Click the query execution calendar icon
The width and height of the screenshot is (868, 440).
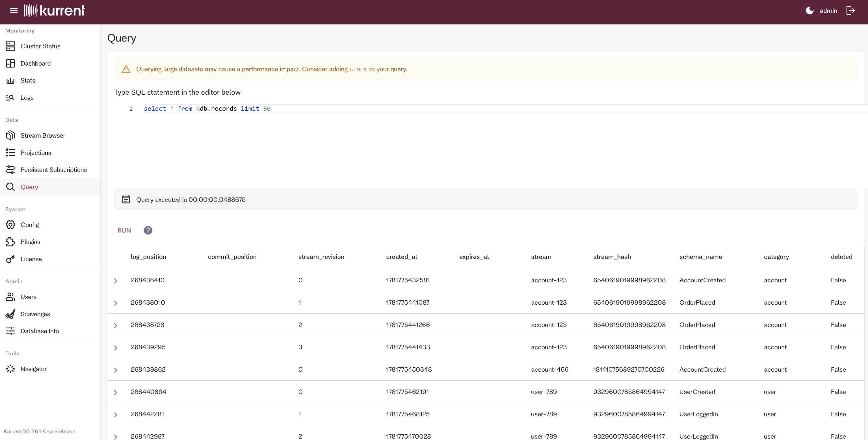126,200
